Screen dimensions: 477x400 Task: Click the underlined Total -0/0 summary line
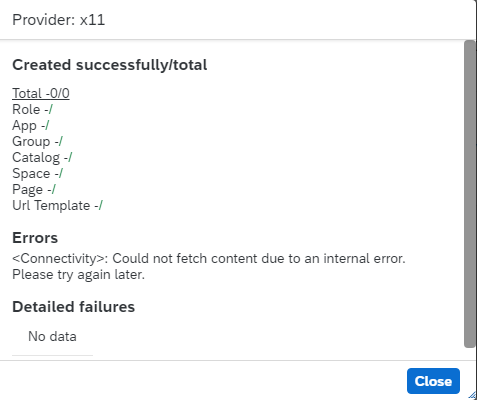point(41,93)
